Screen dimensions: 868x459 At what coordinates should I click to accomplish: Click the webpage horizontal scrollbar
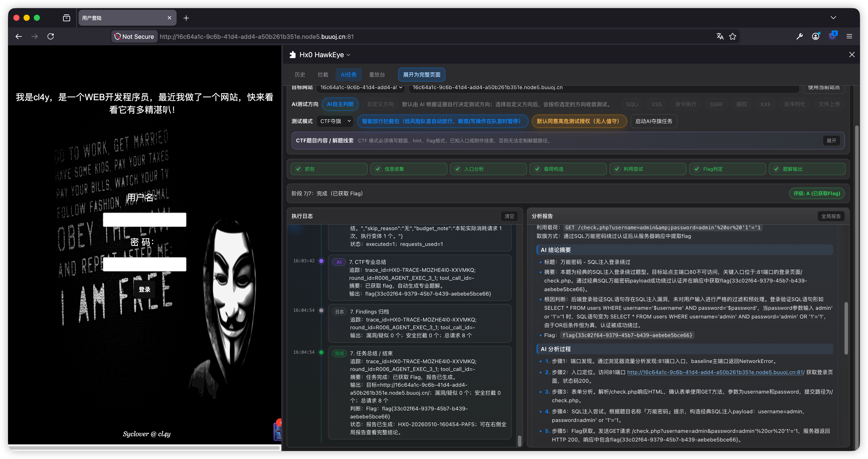point(144,448)
